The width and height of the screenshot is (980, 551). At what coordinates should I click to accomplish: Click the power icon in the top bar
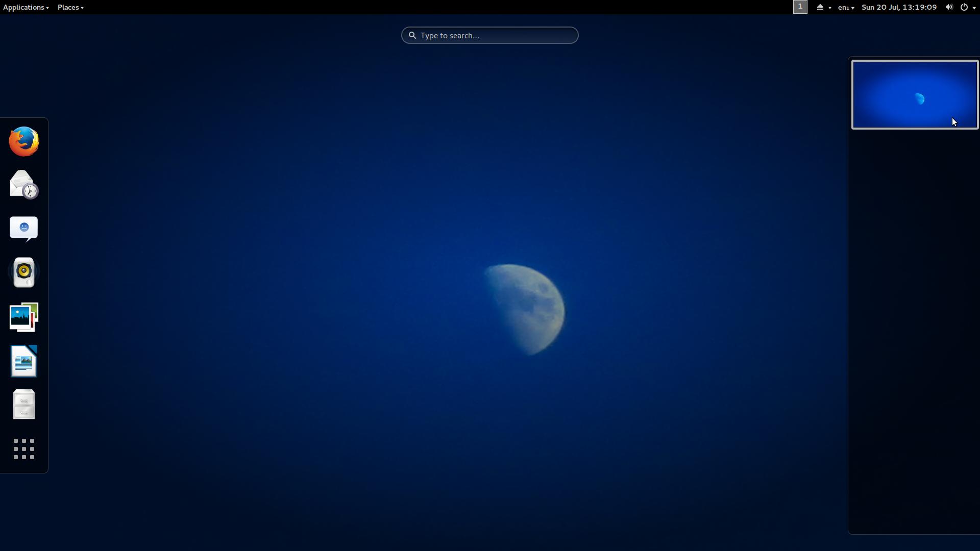(964, 7)
